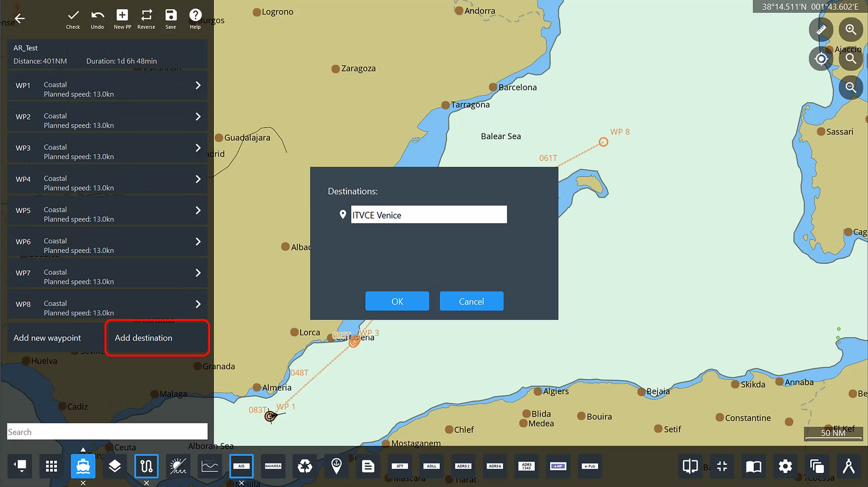Screen dimensions: 868x487
Task: Open the stacked windows icon
Action: pyautogui.click(x=817, y=466)
